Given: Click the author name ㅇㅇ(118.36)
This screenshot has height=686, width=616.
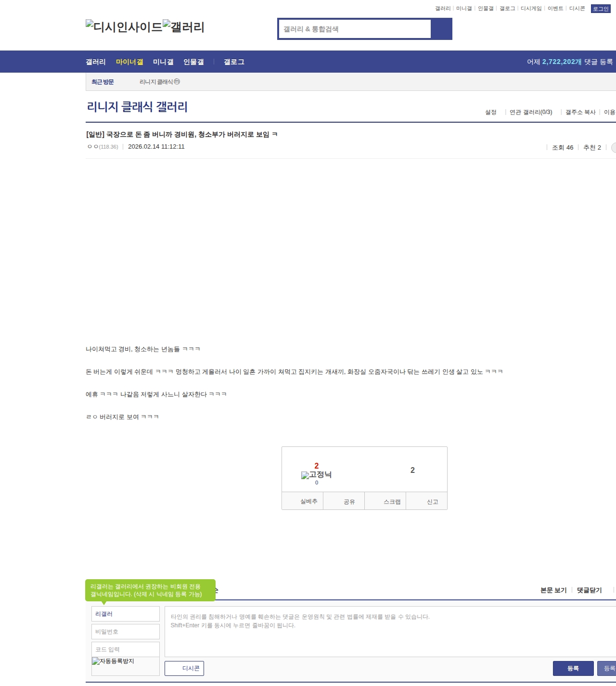Looking at the screenshot, I should pos(103,147).
